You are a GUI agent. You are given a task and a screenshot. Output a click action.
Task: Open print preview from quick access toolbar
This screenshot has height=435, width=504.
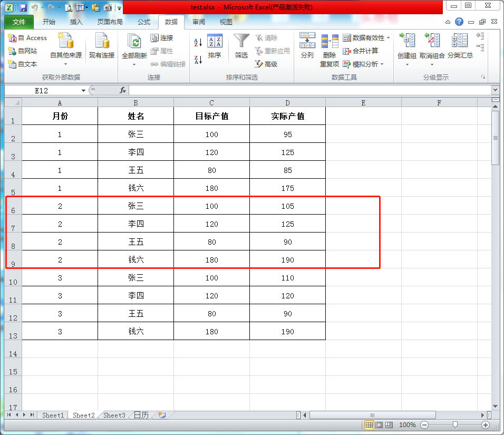pos(68,8)
